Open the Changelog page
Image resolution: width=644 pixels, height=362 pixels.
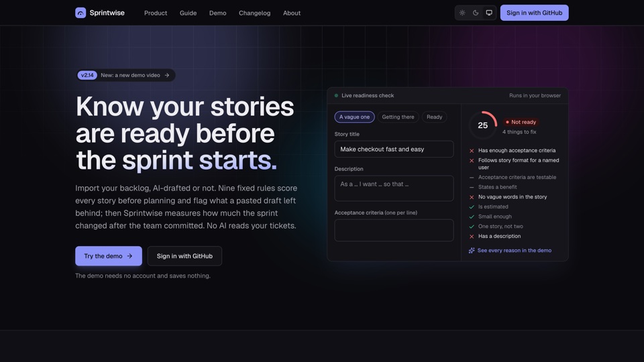pyautogui.click(x=255, y=13)
